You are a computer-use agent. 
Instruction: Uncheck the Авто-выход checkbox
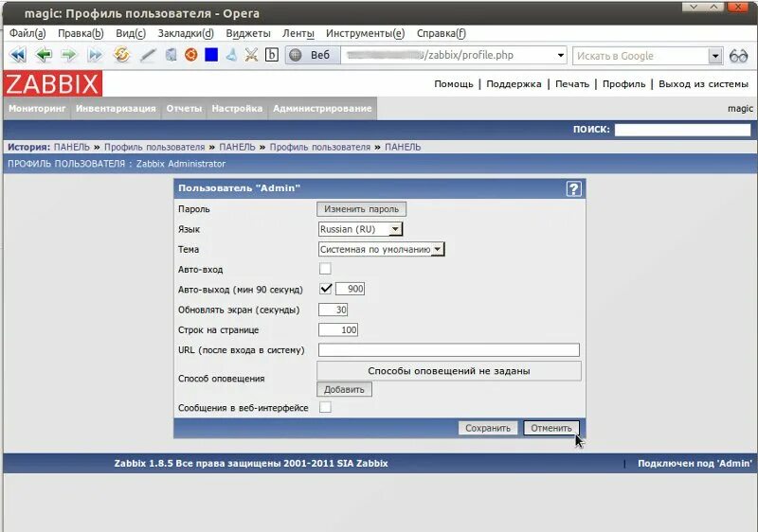pyautogui.click(x=325, y=289)
